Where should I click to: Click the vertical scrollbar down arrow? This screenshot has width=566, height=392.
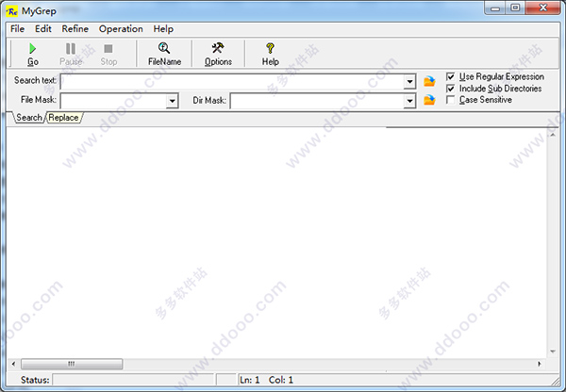553,351
